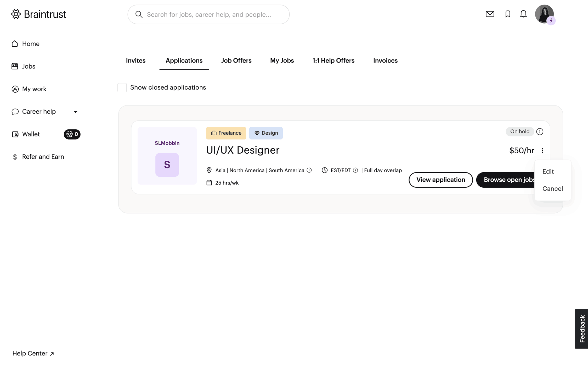Click the Help Center external arrow icon

tap(52, 354)
